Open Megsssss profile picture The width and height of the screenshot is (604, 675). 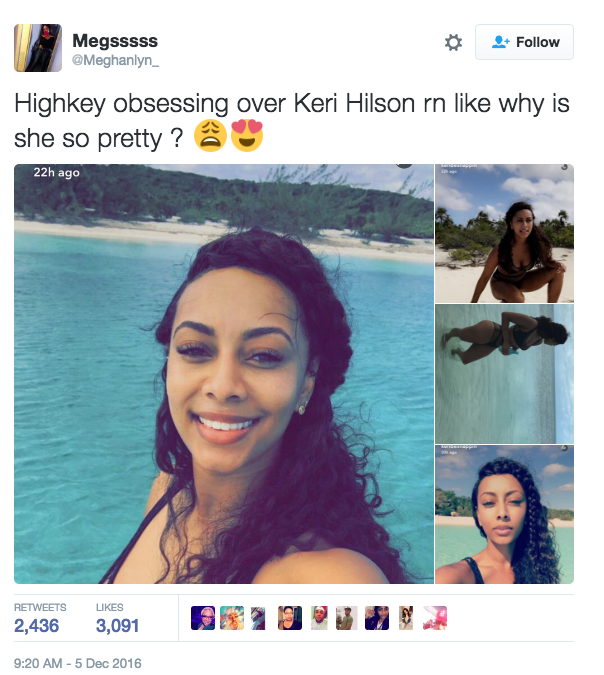point(38,48)
